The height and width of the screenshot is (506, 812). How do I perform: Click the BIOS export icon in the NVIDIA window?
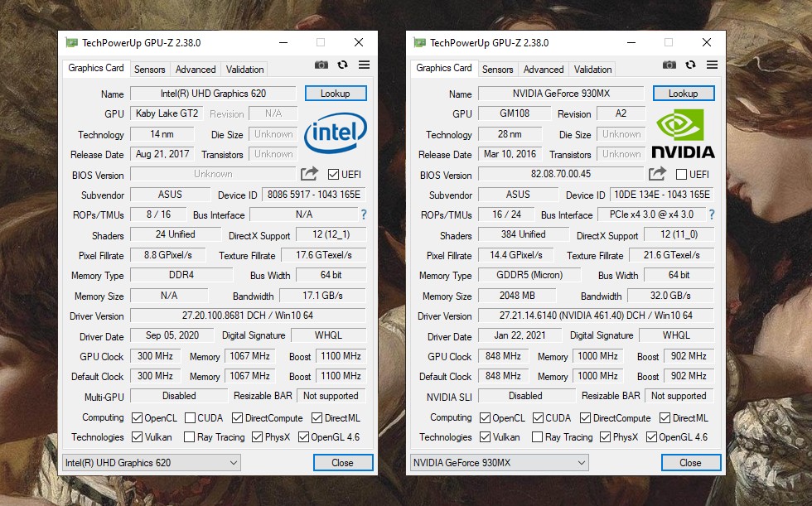pyautogui.click(x=657, y=174)
